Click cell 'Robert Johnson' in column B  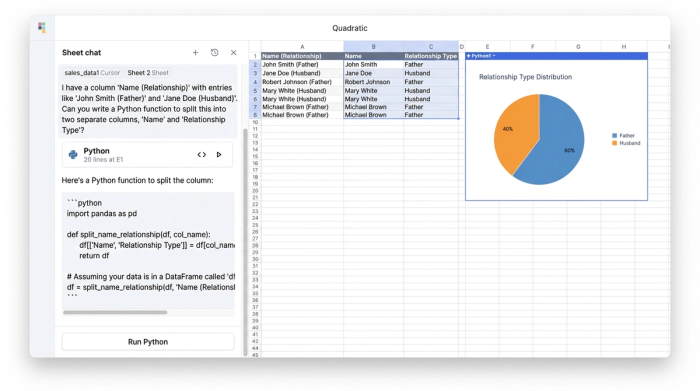pyautogui.click(x=373, y=82)
